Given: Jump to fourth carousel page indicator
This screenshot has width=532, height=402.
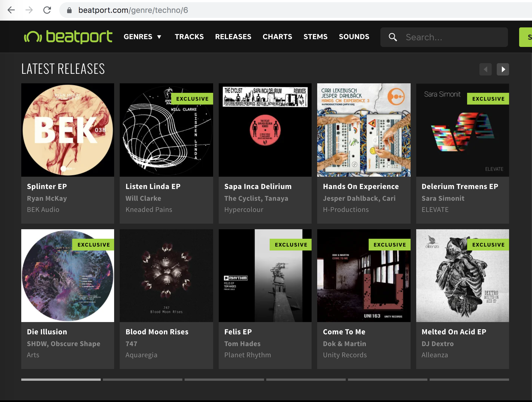Looking at the screenshot, I should (306, 380).
